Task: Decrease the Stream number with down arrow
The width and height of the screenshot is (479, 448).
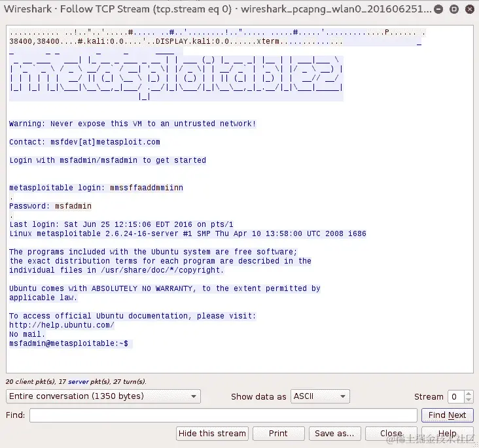Action: tap(469, 400)
